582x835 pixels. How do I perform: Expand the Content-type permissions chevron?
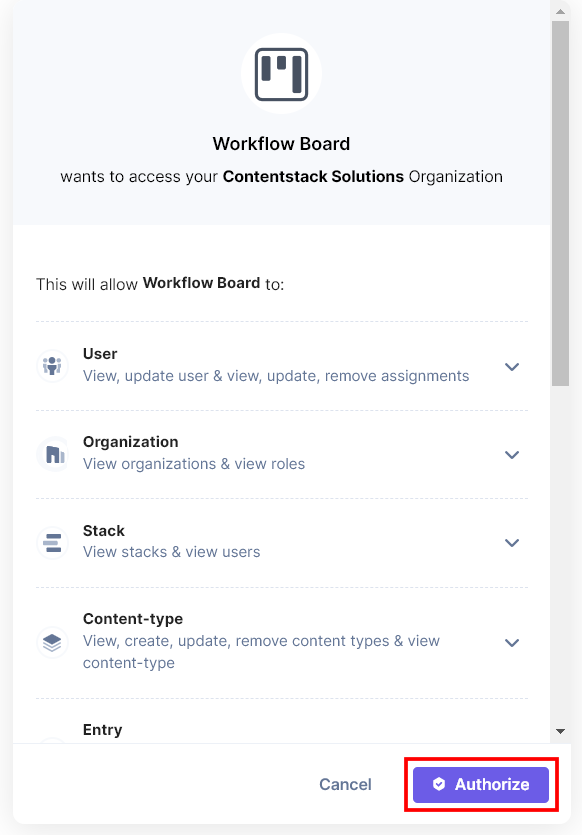[512, 642]
